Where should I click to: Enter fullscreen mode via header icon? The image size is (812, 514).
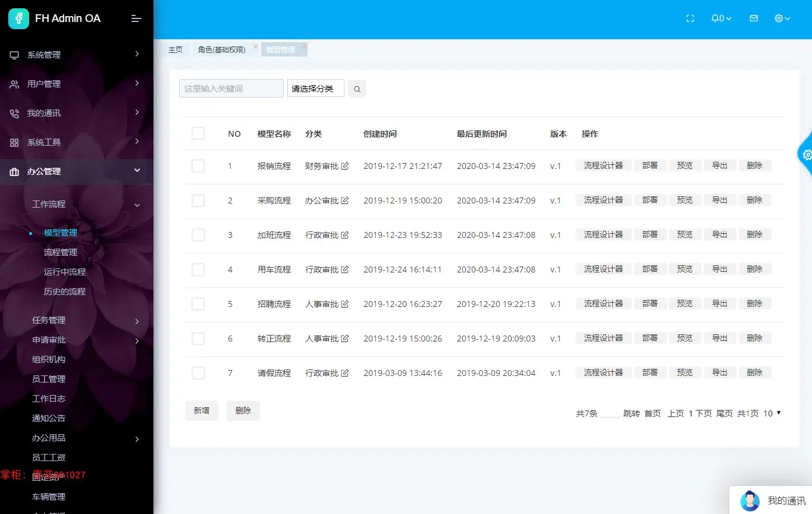tap(690, 18)
